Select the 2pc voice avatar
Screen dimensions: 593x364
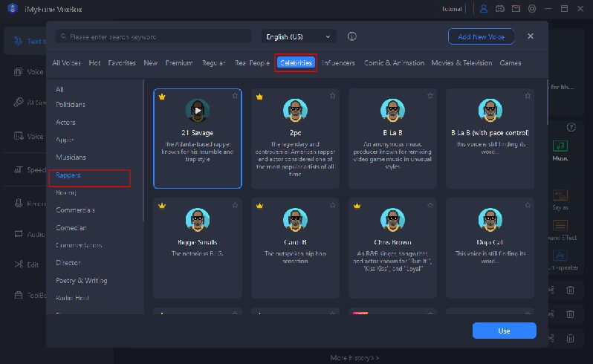click(295, 111)
